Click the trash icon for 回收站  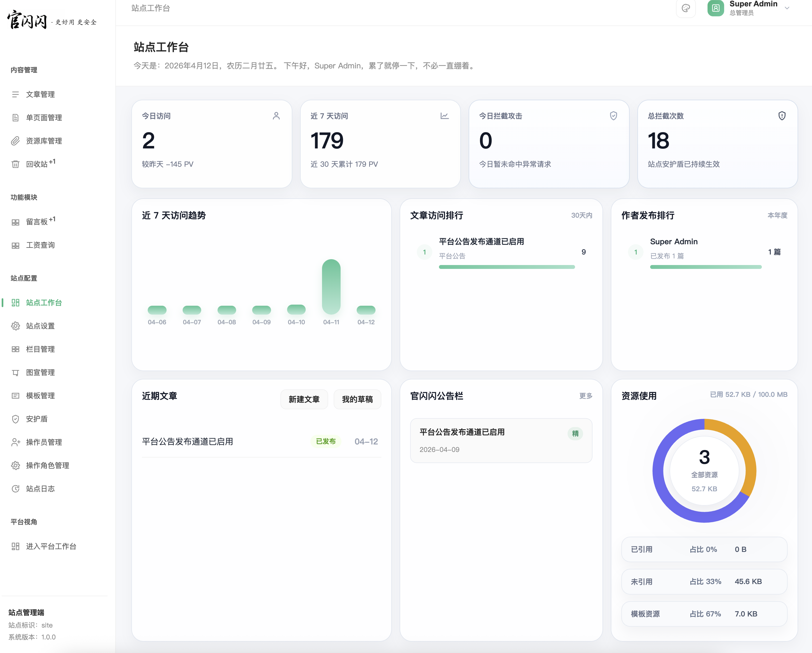click(x=15, y=164)
